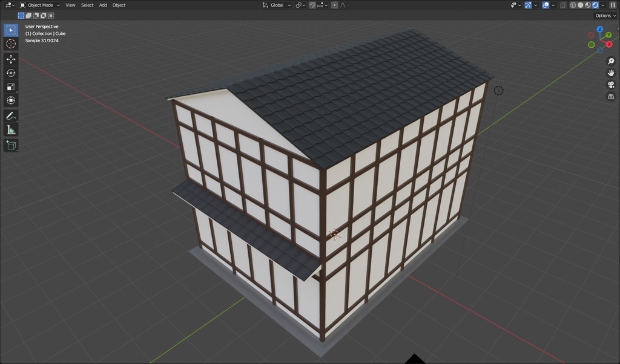This screenshot has height=364, width=620.
Task: Set selection mode to subtract
Action: [36, 15]
